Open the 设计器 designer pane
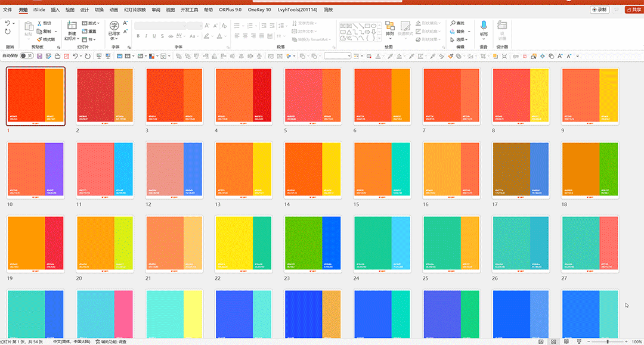This screenshot has height=345, width=644. [501, 31]
